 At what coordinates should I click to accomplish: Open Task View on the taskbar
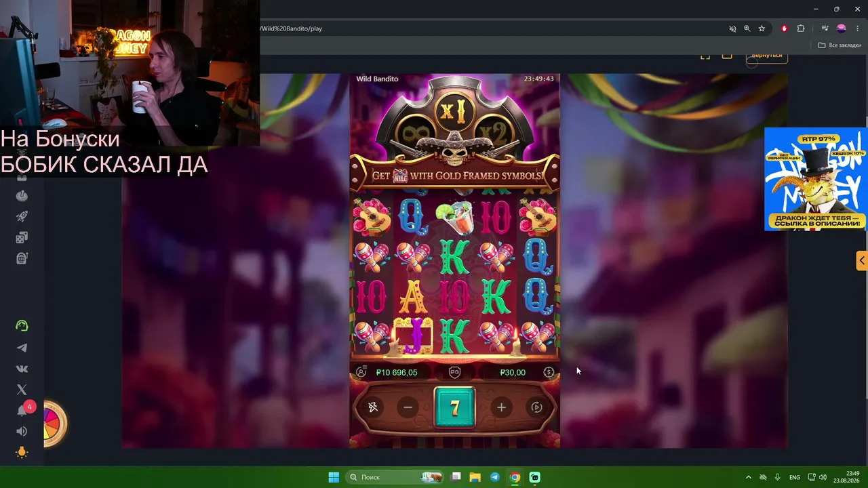[457, 477]
